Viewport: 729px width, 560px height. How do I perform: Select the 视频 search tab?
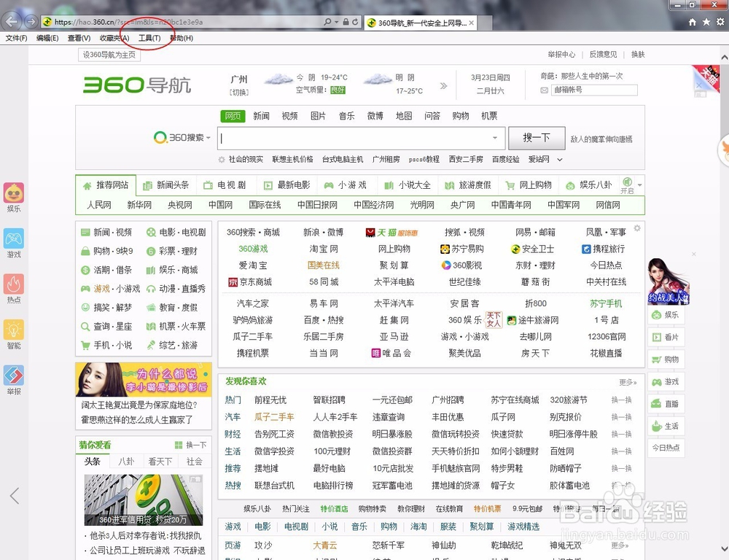pos(289,116)
